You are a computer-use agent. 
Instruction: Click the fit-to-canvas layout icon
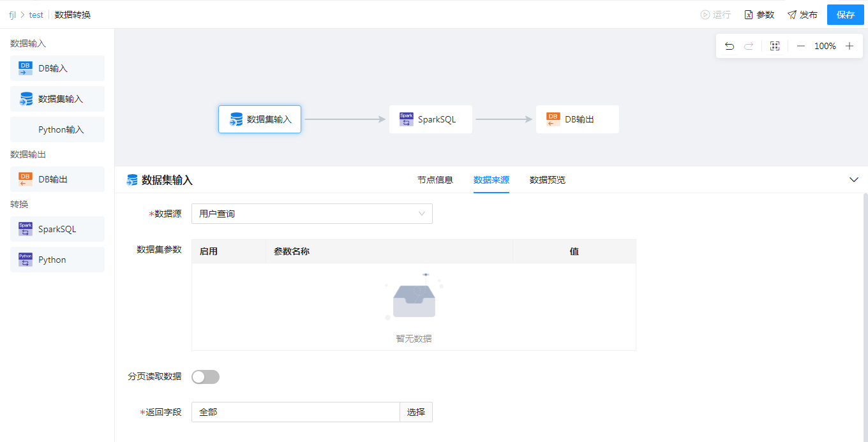pyautogui.click(x=775, y=46)
